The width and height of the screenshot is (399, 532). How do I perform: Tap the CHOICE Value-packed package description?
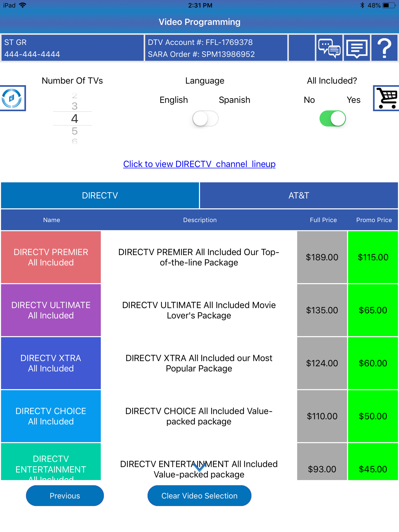[x=199, y=416]
